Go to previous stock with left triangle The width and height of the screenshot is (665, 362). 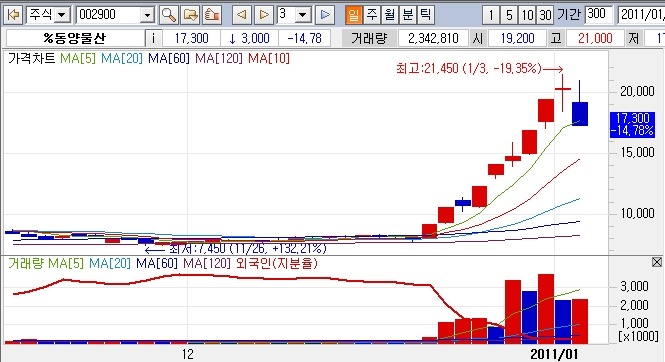(242, 15)
